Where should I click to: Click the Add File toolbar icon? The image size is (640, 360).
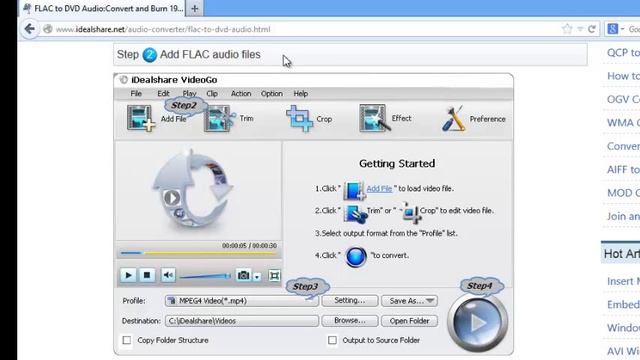(x=141, y=118)
